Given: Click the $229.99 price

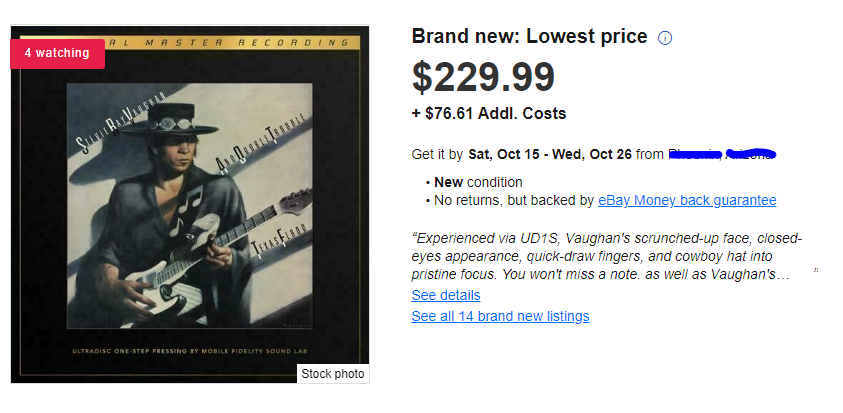Looking at the screenshot, I should (483, 79).
